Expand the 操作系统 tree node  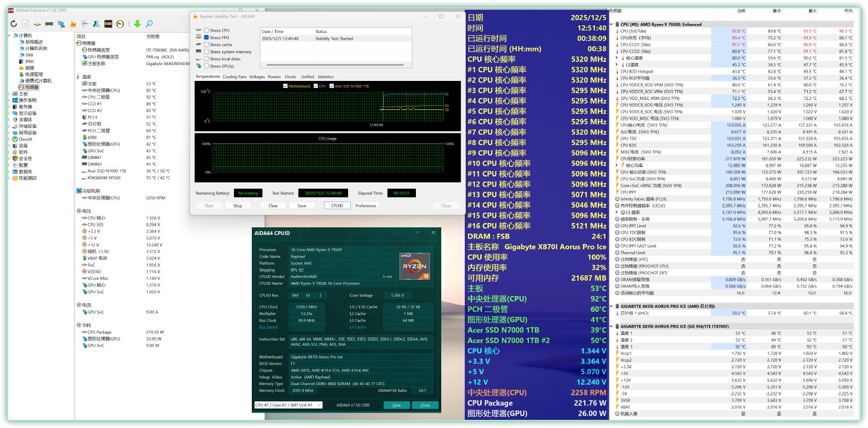(9, 100)
